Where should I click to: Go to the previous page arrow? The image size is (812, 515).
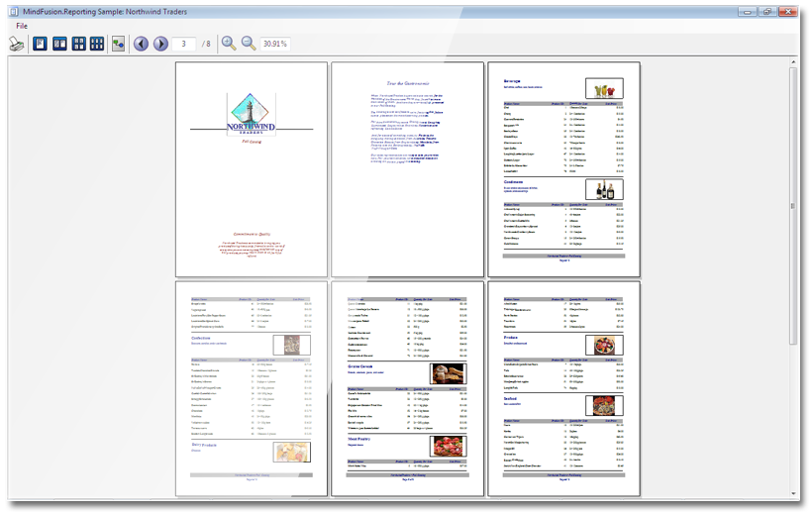[x=141, y=44]
